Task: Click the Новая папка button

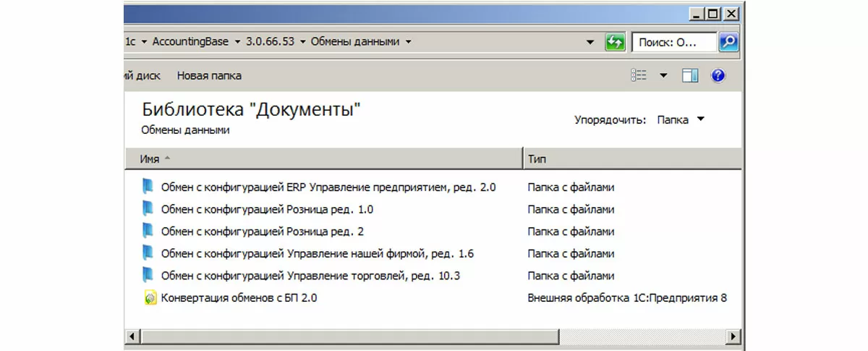Action: 209,75
